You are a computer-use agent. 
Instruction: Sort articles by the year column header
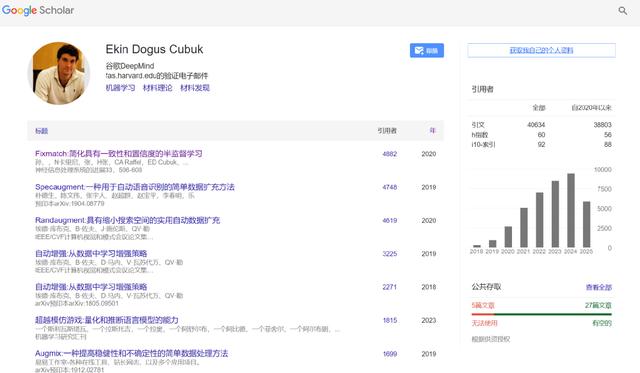(x=432, y=131)
